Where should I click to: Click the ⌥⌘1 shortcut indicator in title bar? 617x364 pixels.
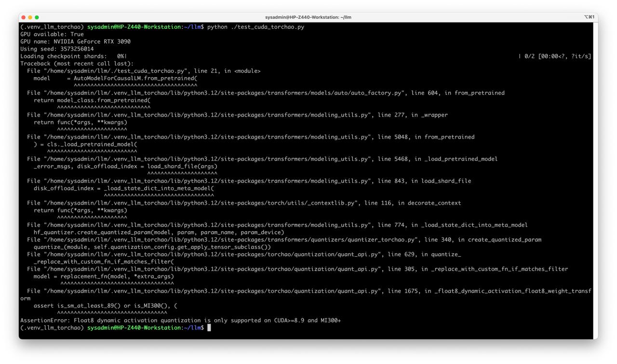click(589, 17)
